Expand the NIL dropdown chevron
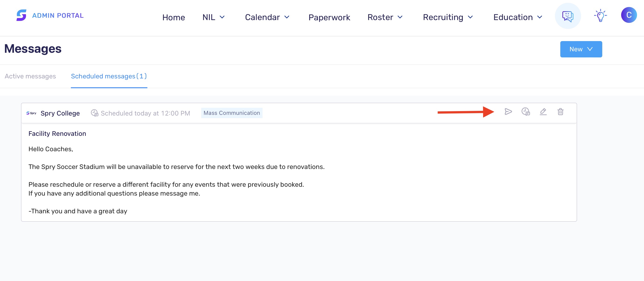Screen dimensions: 644x281 [222, 17]
